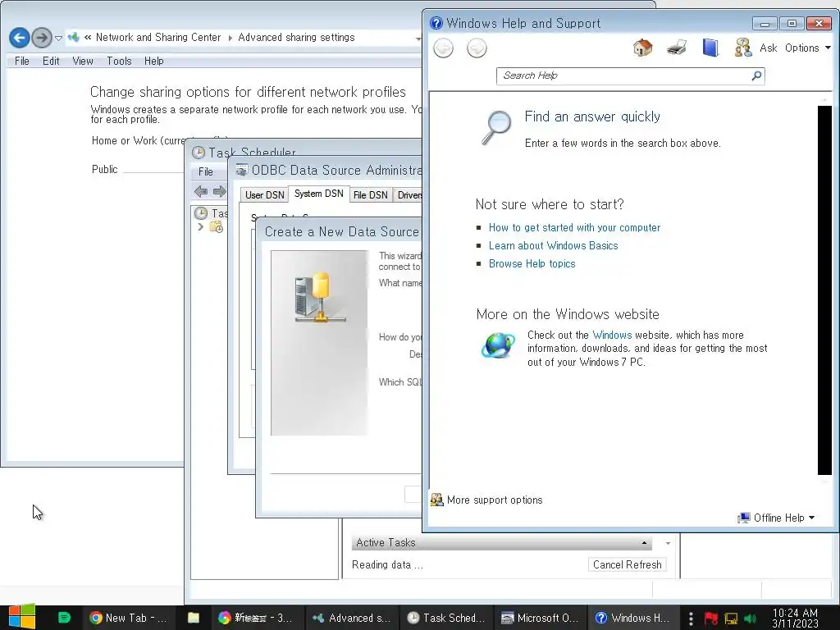The image size is (840, 630).
Task: Click green chat app taskbar icon
Action: click(64, 618)
